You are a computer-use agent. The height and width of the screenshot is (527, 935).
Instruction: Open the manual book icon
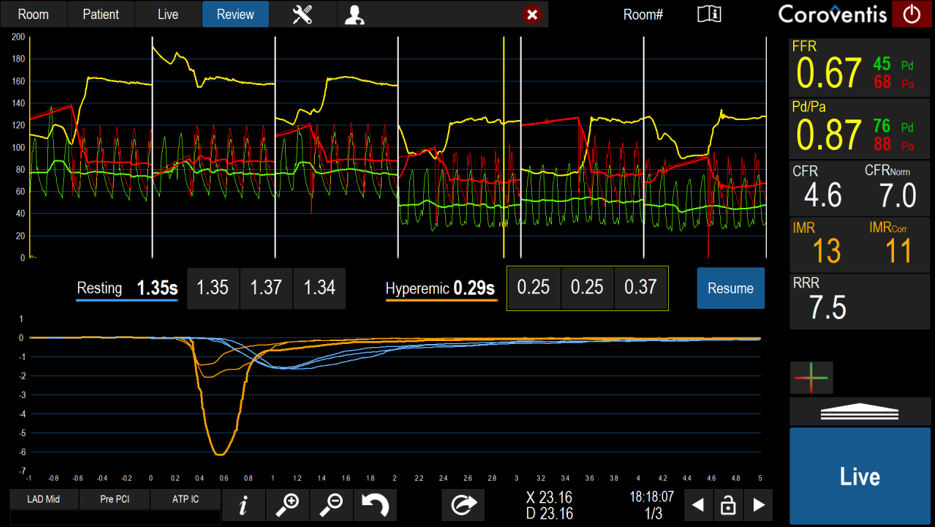point(709,14)
